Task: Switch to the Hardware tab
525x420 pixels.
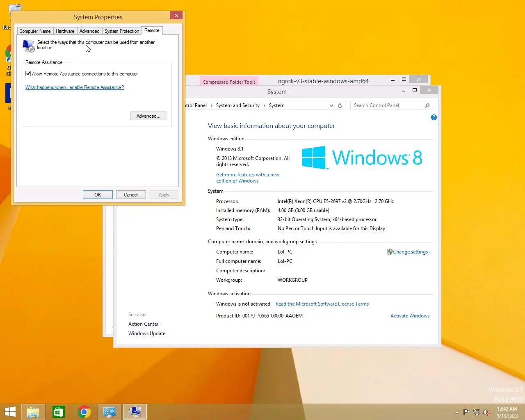Action: tap(65, 31)
